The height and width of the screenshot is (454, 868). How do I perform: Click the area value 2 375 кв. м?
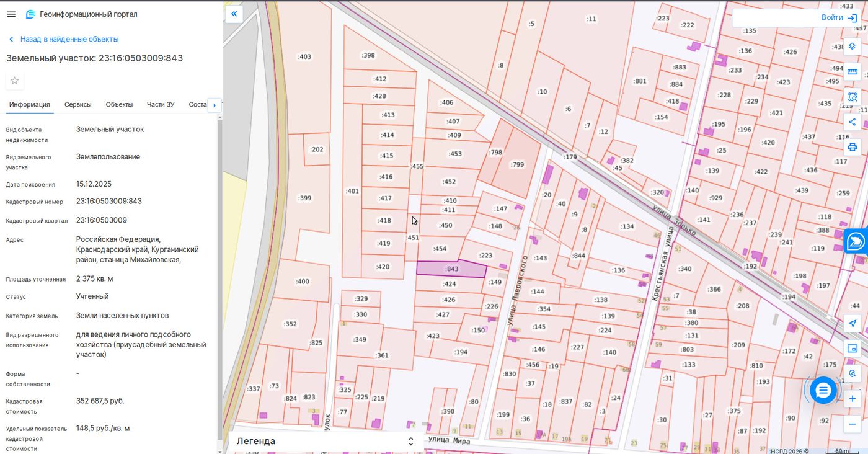(x=95, y=278)
